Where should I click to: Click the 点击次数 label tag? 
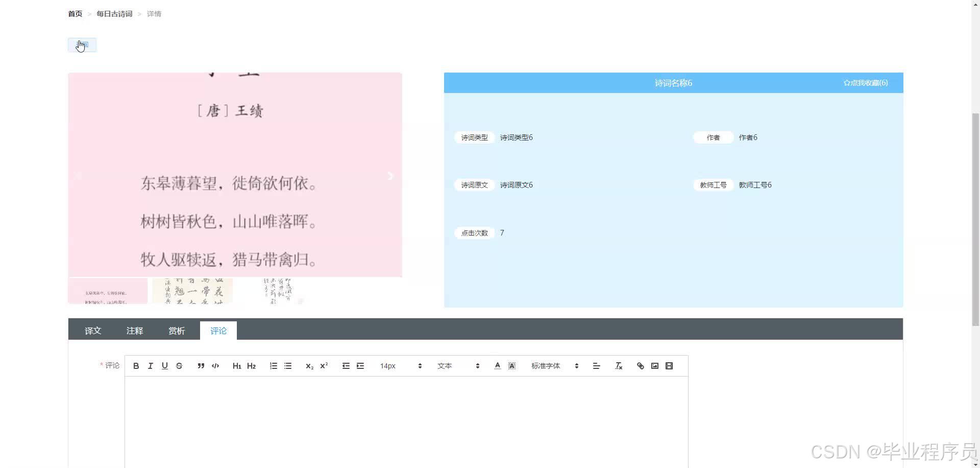click(x=475, y=233)
